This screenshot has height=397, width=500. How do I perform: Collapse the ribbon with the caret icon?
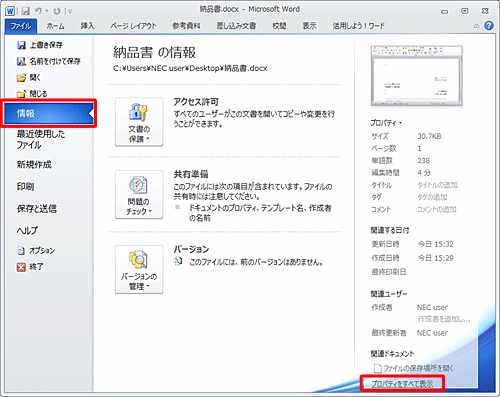[476, 26]
